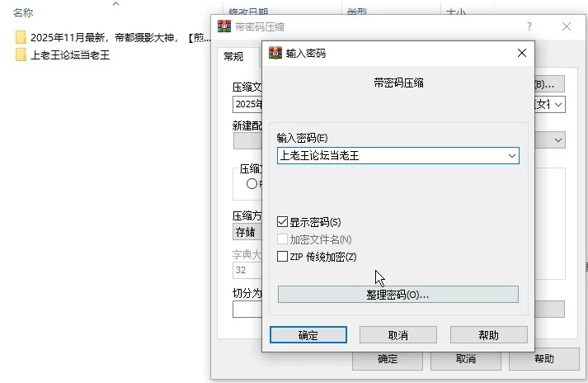Open the 存储 compression method dropdown

pos(247,232)
